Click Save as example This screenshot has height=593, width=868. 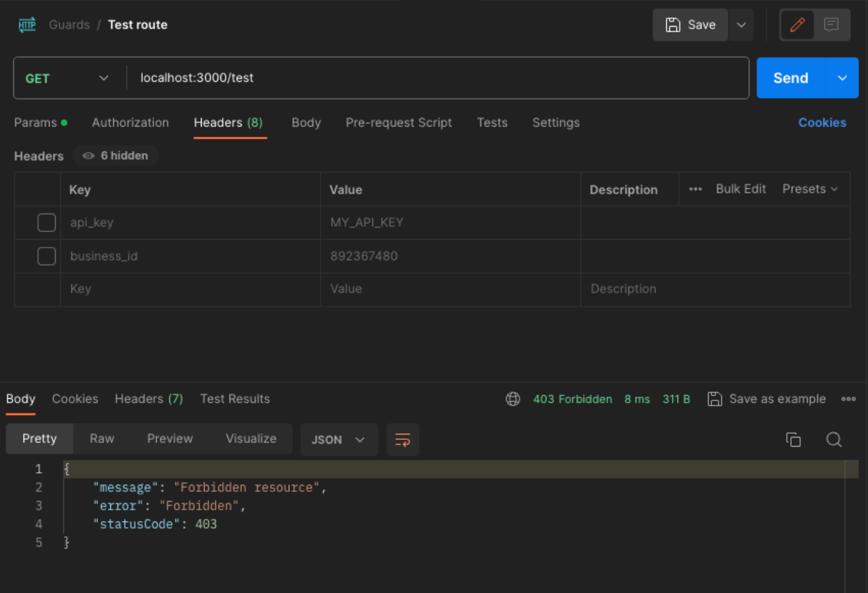(777, 399)
